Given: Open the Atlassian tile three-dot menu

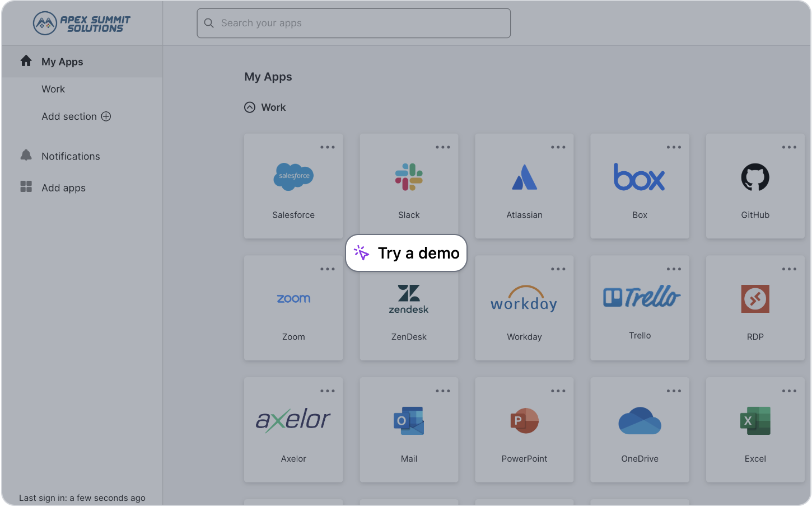Looking at the screenshot, I should tap(558, 147).
